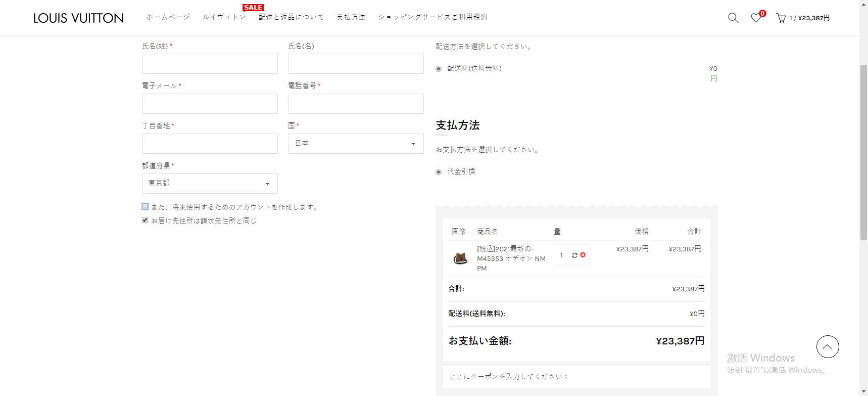This screenshot has height=396, width=868.
Task: Click the 配送料(送料無料) summary row label
Action: pyautogui.click(x=476, y=314)
